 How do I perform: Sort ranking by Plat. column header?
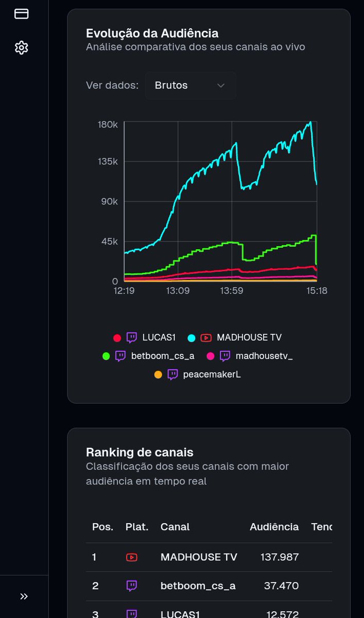[137, 527]
